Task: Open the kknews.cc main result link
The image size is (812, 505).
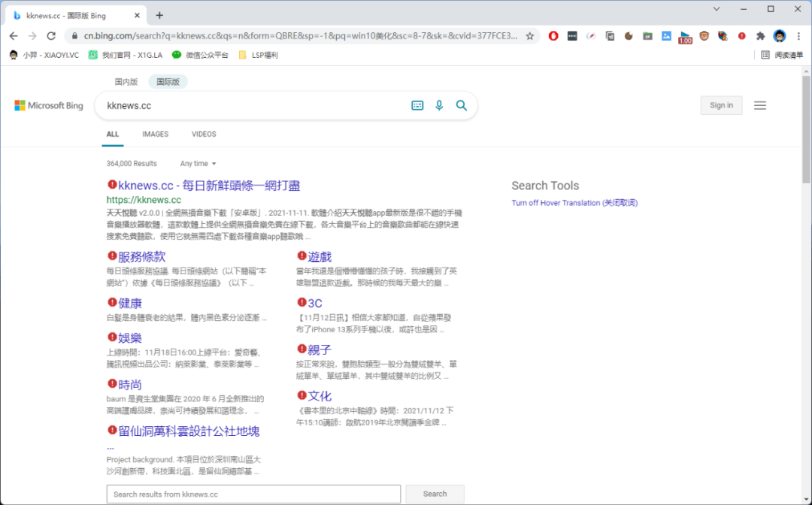Action: pos(209,186)
